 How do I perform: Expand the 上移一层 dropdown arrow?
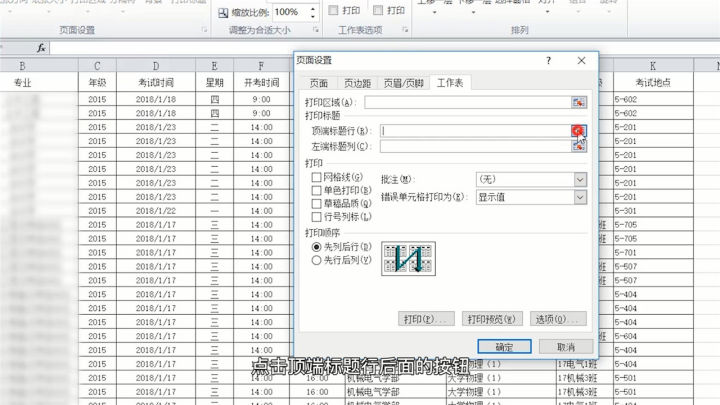[434, 12]
